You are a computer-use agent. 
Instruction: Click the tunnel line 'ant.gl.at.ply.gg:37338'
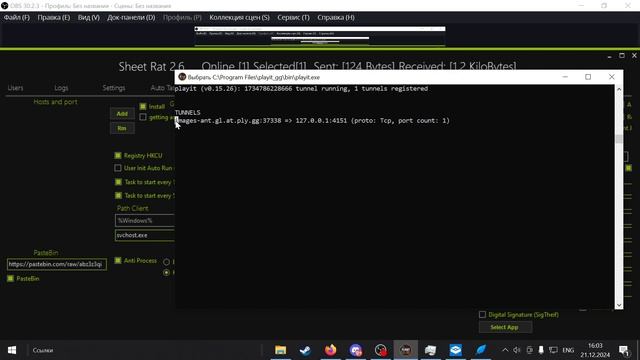click(x=312, y=120)
